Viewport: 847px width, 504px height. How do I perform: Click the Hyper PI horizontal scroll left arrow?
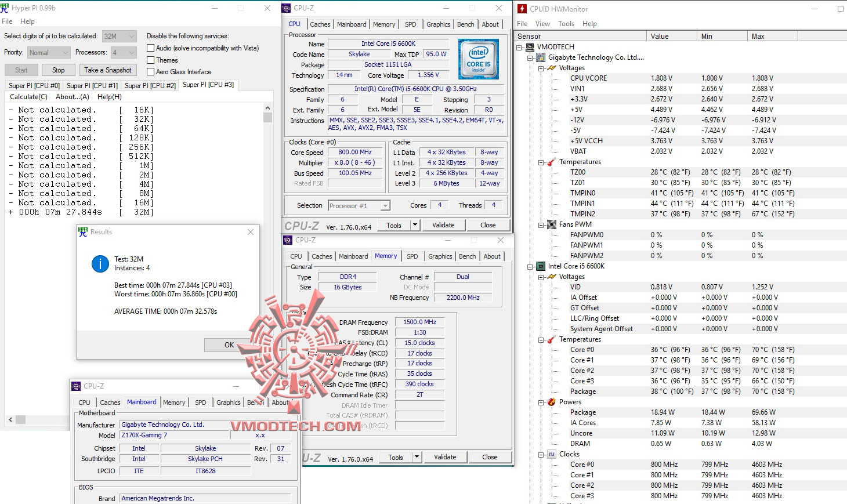point(10,419)
